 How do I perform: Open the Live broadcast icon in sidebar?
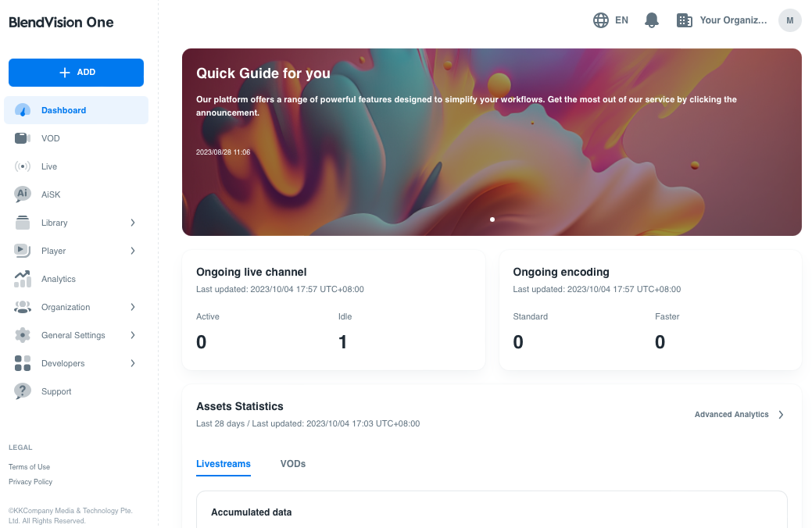23,166
